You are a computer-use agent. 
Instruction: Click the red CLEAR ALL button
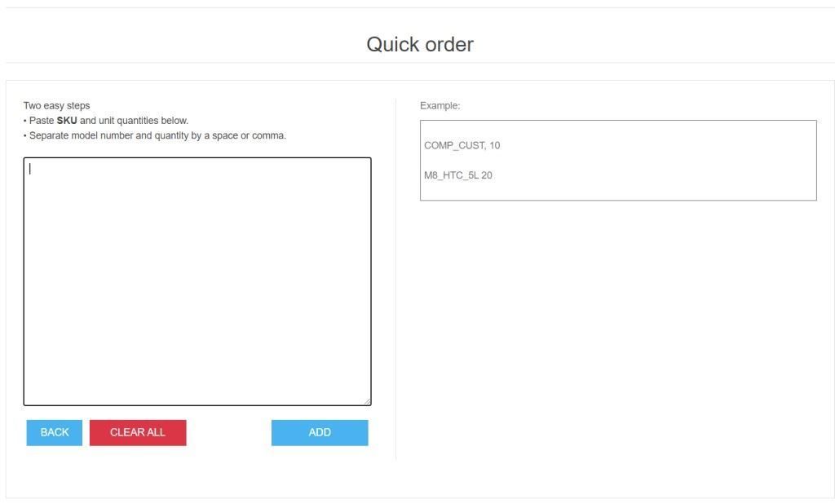click(x=138, y=432)
